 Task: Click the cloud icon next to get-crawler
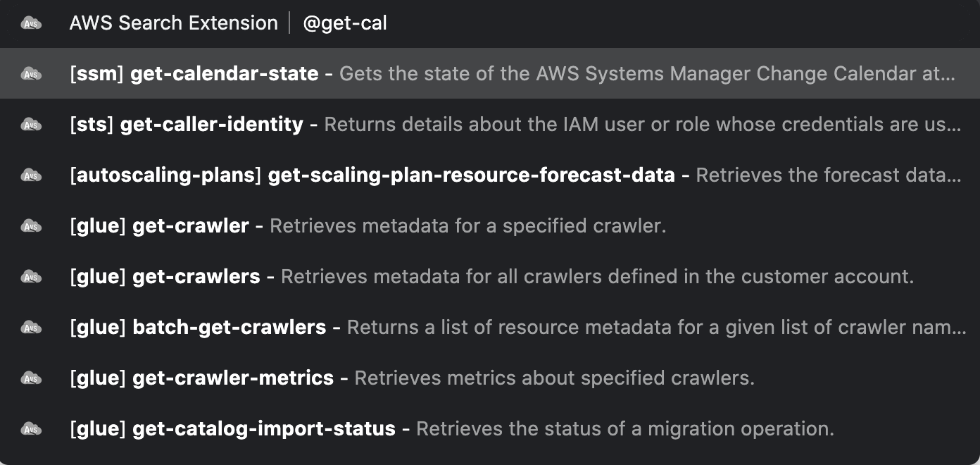tap(31, 226)
